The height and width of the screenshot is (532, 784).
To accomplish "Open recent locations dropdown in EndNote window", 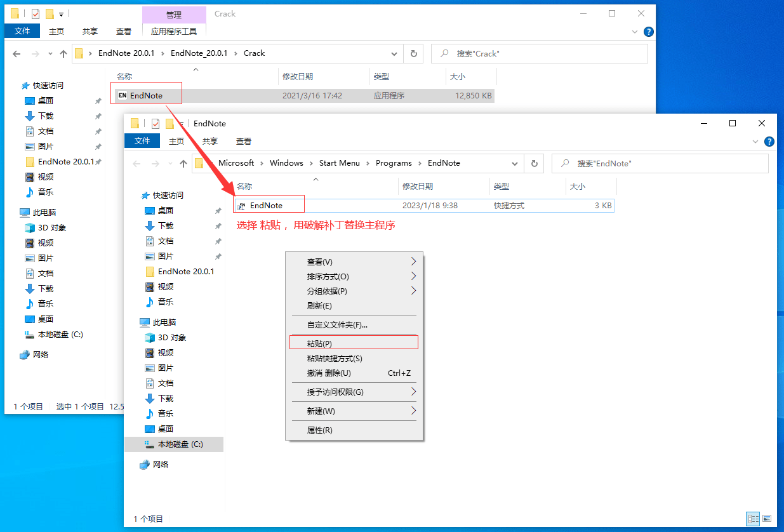I will 169,164.
